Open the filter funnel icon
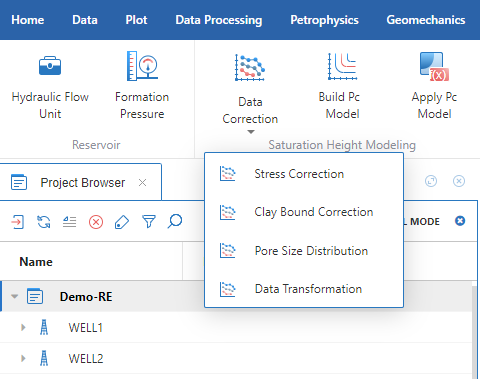The image size is (480, 379). (x=149, y=221)
